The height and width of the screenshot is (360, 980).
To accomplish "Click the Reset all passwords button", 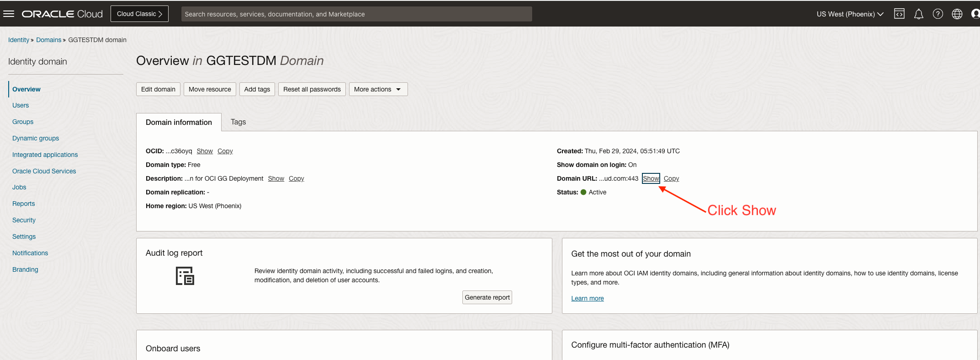I will pyautogui.click(x=312, y=89).
